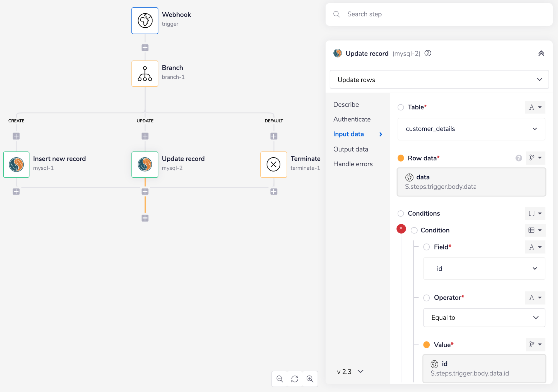Select the Table radio button
558x392 pixels.
tap(401, 107)
